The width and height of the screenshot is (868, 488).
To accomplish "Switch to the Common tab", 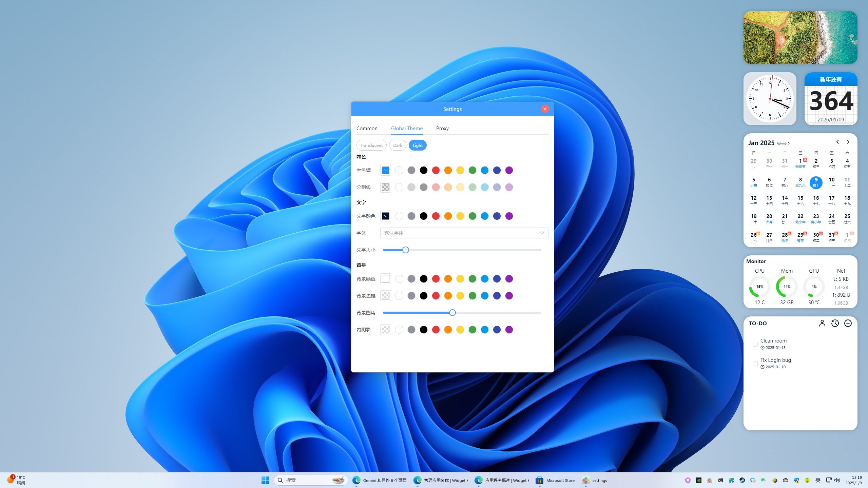I will click(x=367, y=129).
